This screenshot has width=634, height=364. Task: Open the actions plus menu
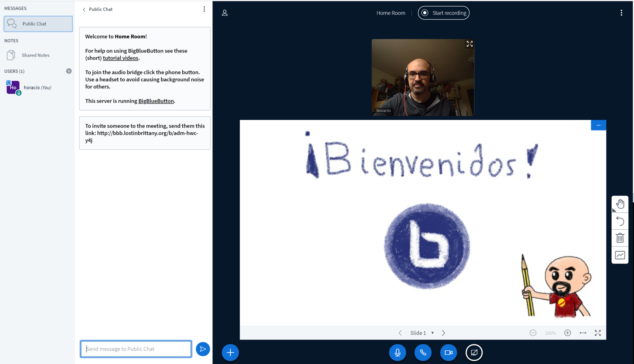pos(230,352)
